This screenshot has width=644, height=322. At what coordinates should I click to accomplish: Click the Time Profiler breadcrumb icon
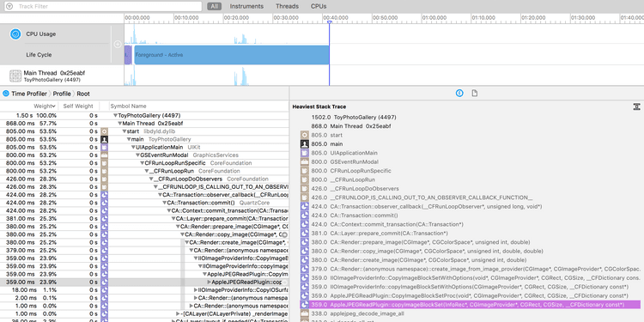coord(6,94)
